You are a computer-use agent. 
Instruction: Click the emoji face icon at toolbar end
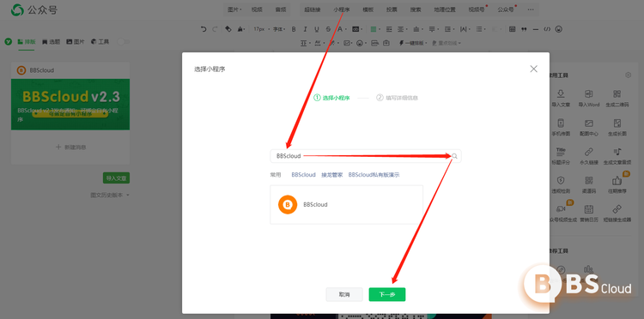click(x=559, y=29)
